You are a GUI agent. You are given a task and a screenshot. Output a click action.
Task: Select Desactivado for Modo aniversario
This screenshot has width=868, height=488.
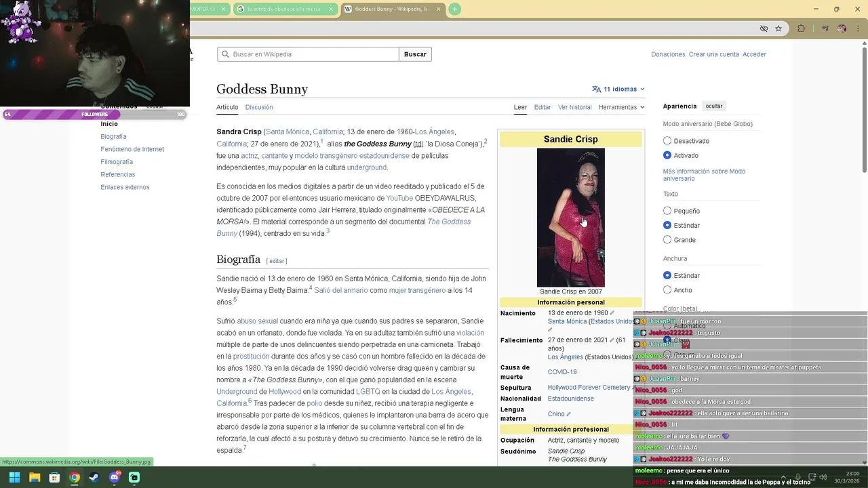click(667, 141)
